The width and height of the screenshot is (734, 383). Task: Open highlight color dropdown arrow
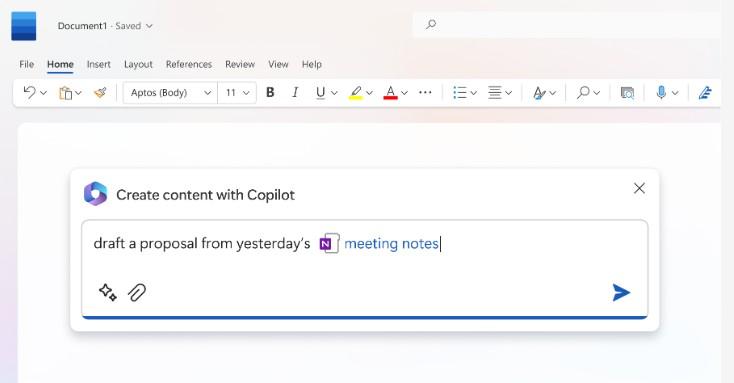369,93
